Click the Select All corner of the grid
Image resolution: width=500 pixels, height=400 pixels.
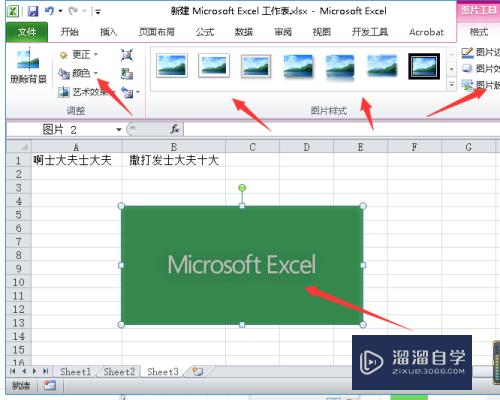pyautogui.click(x=19, y=147)
